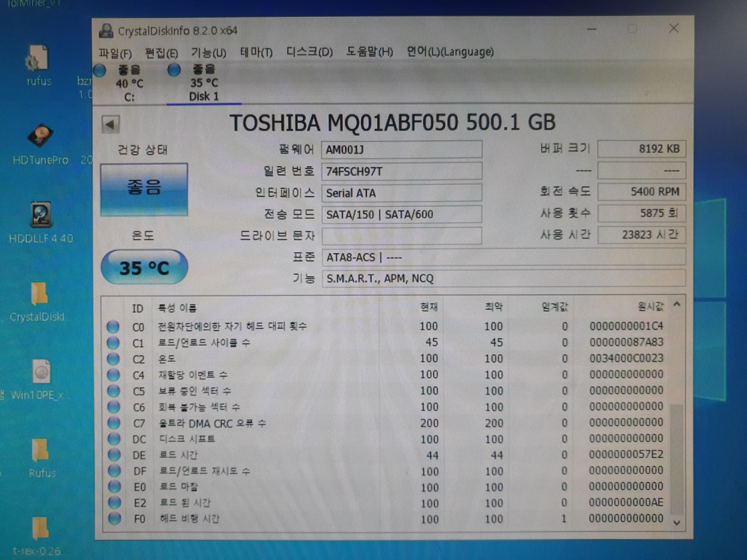Click the 펌웨어 field showing AM001J
Screen dimensions: 747x560
pyautogui.click(x=402, y=149)
